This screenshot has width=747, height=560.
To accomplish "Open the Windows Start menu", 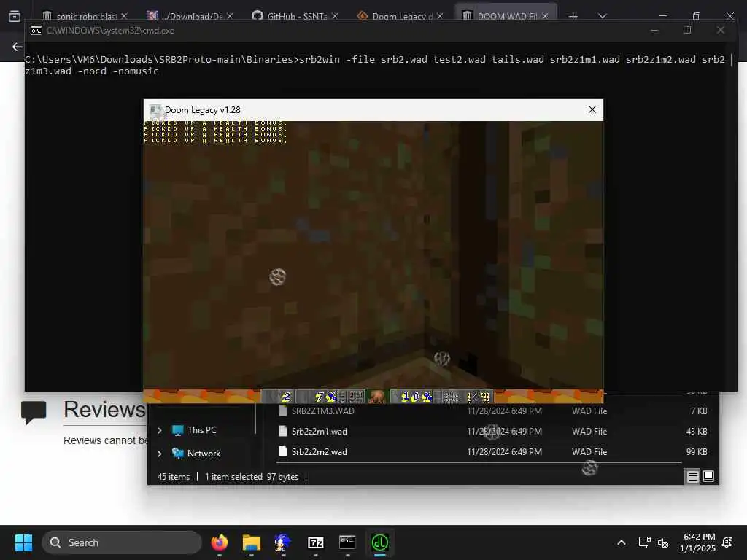I will (23, 542).
